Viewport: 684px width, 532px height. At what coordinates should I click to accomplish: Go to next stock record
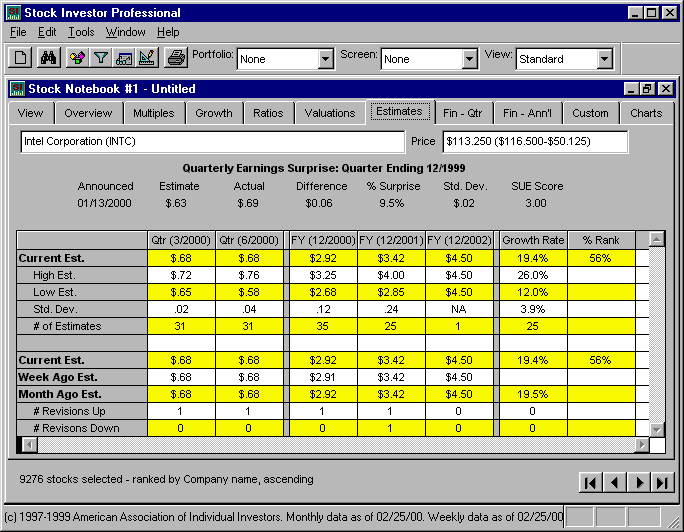point(639,482)
